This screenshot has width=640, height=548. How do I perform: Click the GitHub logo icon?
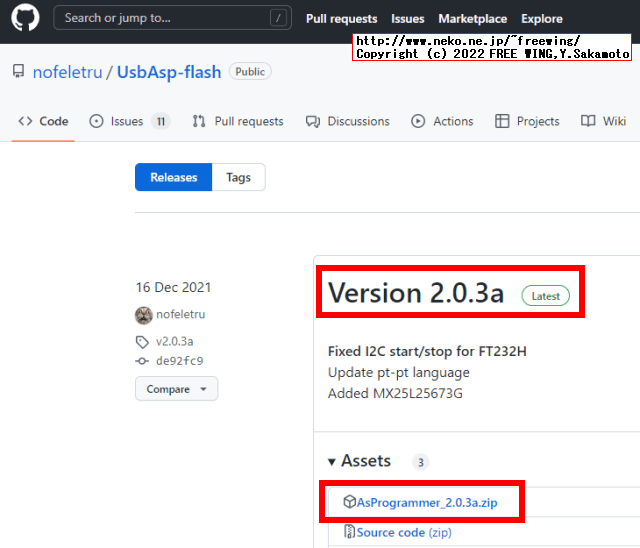(x=25, y=18)
